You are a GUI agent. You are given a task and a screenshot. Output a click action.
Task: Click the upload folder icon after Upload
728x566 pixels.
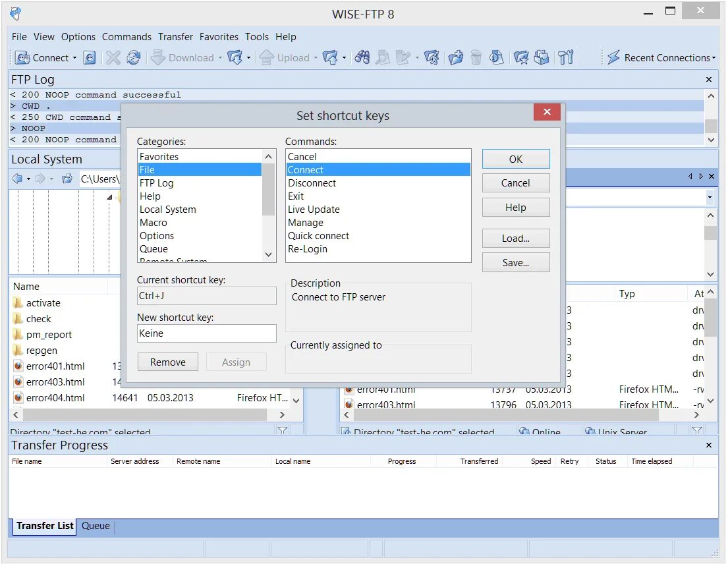pos(331,57)
